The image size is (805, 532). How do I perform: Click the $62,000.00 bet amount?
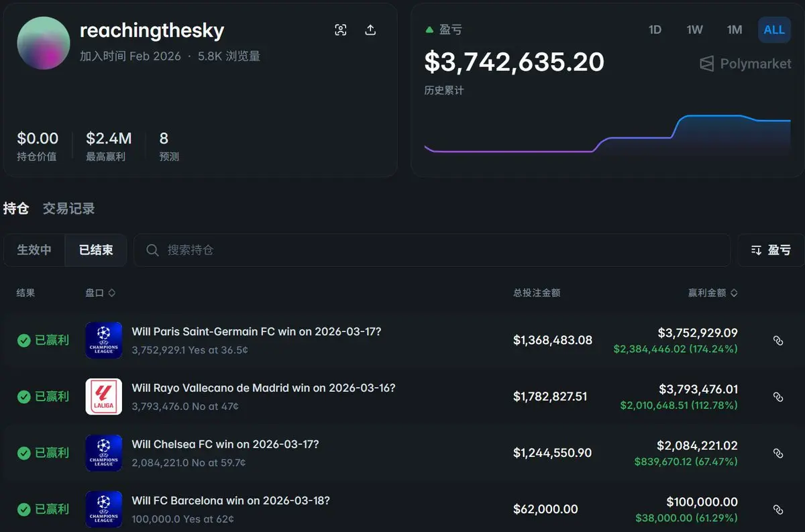click(545, 509)
